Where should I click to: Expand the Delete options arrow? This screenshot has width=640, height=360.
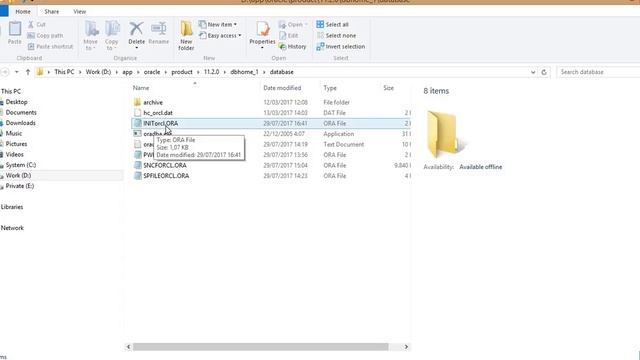coord(136,48)
